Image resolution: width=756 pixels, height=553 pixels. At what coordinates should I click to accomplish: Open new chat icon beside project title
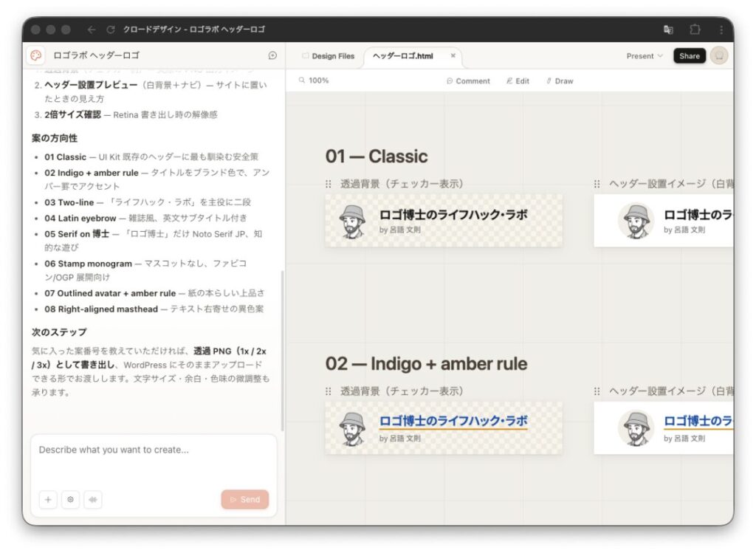coord(272,55)
